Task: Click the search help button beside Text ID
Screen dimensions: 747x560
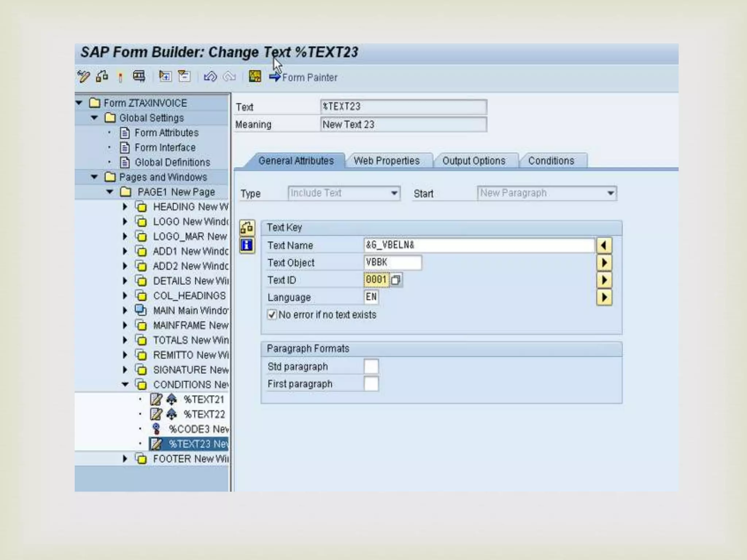Action: point(396,280)
